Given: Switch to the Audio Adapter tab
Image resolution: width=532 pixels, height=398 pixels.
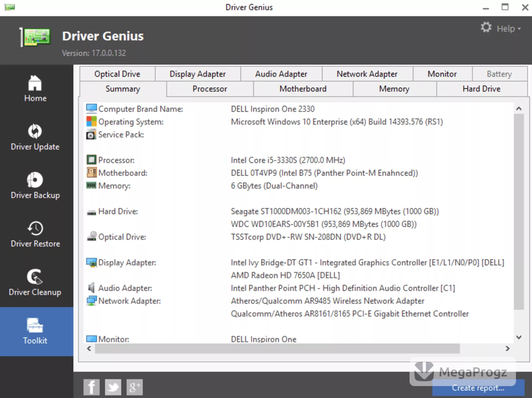Looking at the screenshot, I should 281,74.
